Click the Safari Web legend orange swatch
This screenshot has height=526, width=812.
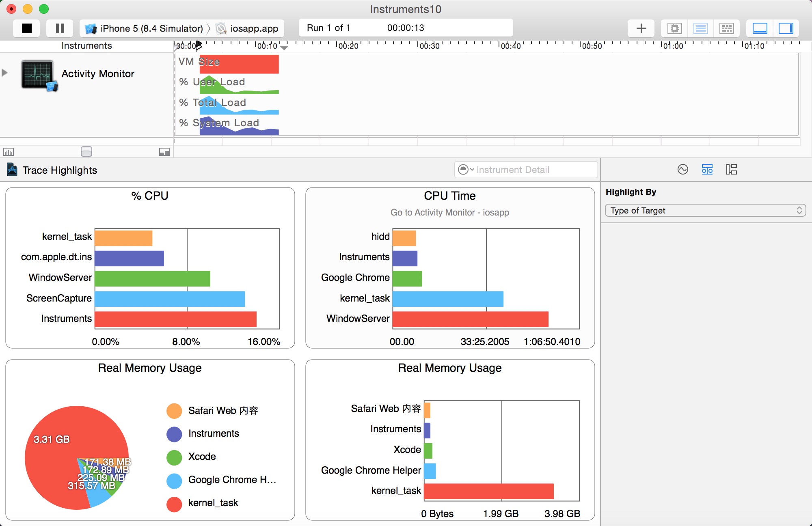pyautogui.click(x=174, y=411)
